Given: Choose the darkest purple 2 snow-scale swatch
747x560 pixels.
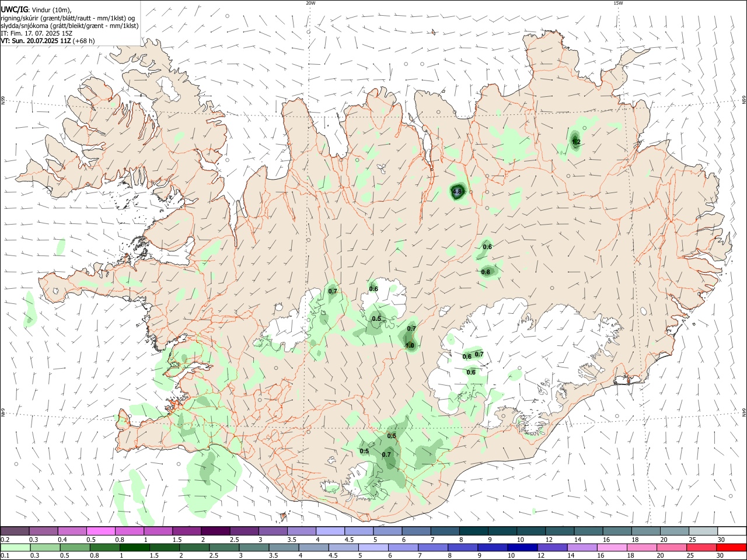Looking at the screenshot, I should coord(215,531).
